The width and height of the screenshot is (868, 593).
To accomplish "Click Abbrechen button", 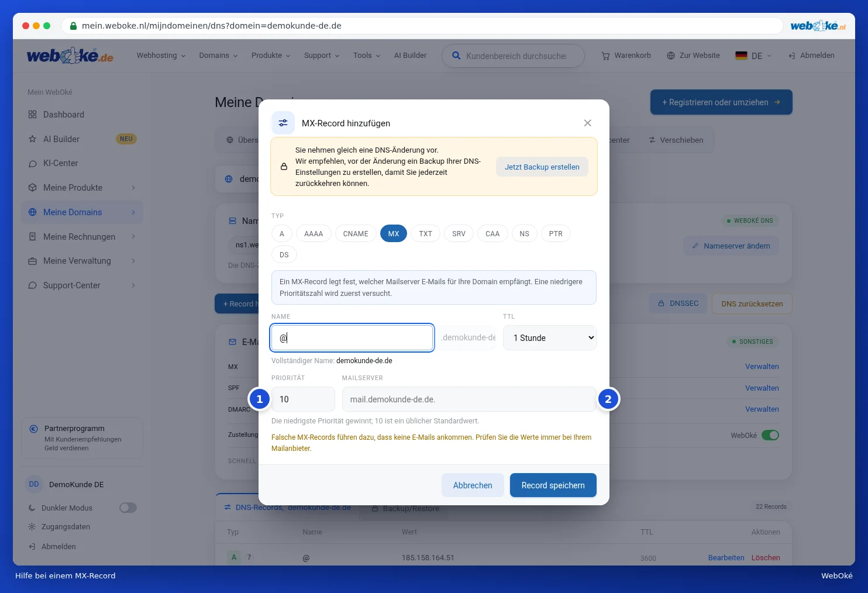I will pyautogui.click(x=473, y=485).
